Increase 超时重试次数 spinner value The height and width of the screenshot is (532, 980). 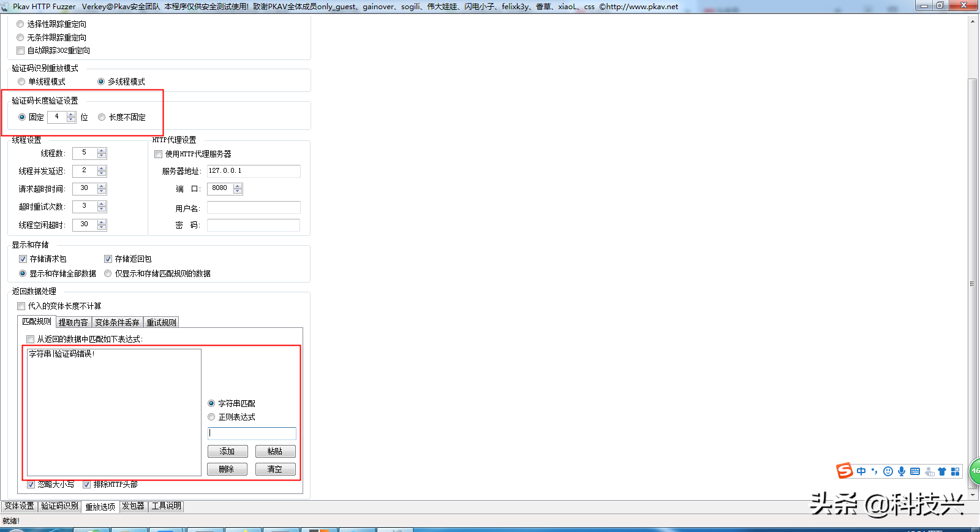[x=102, y=203]
